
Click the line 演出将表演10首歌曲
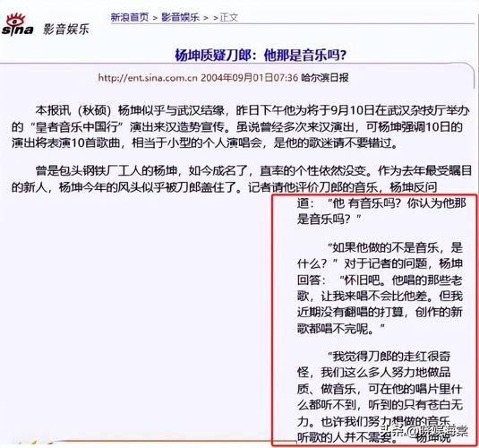(205, 143)
